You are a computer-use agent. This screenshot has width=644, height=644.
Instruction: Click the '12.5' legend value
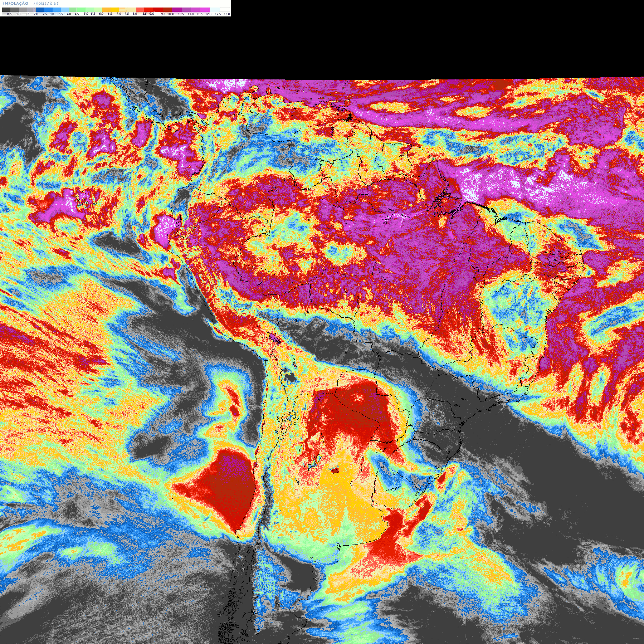tap(218, 14)
